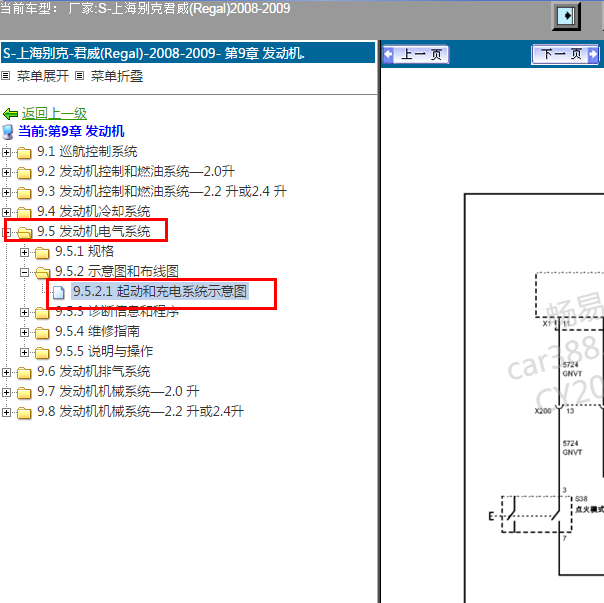Click folder icon of 9.3 row
Viewport: 604px width, 603px height.
pos(24,193)
